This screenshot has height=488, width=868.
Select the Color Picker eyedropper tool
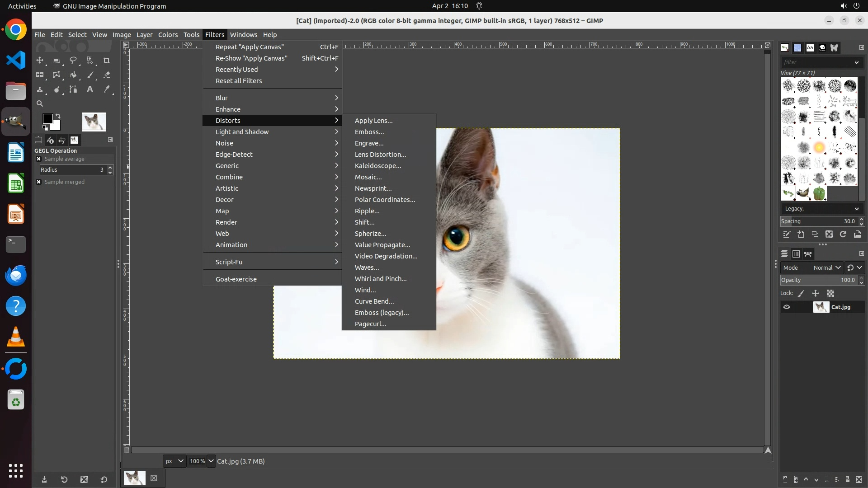click(107, 89)
